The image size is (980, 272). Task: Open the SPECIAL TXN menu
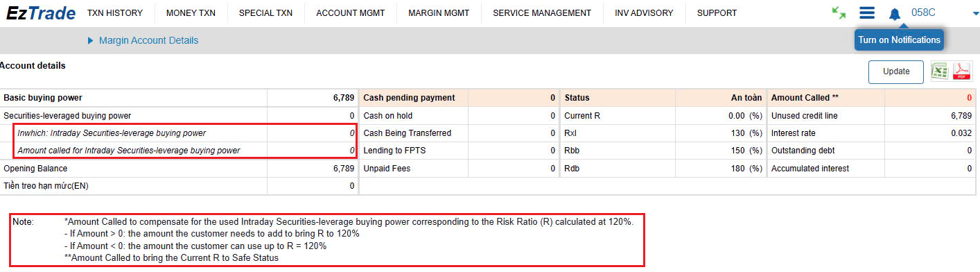tap(265, 12)
